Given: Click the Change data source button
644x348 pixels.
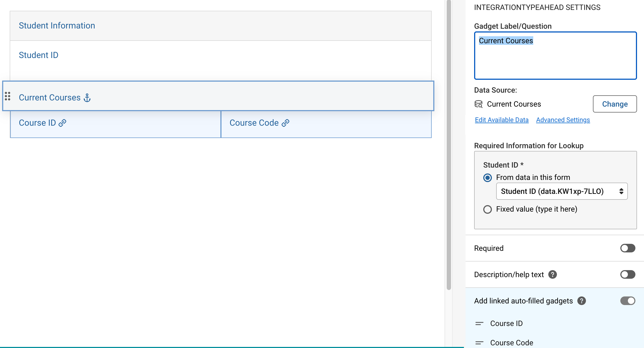Looking at the screenshot, I should pyautogui.click(x=615, y=104).
